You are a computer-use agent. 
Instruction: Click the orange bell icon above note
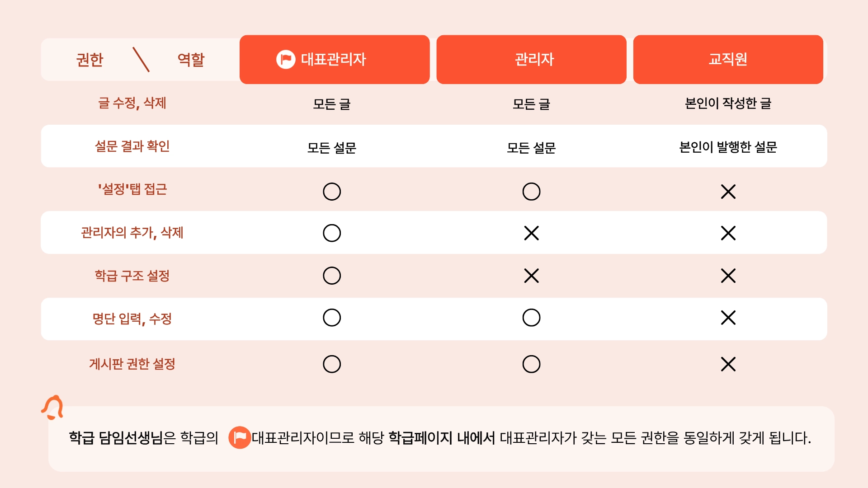point(53,407)
